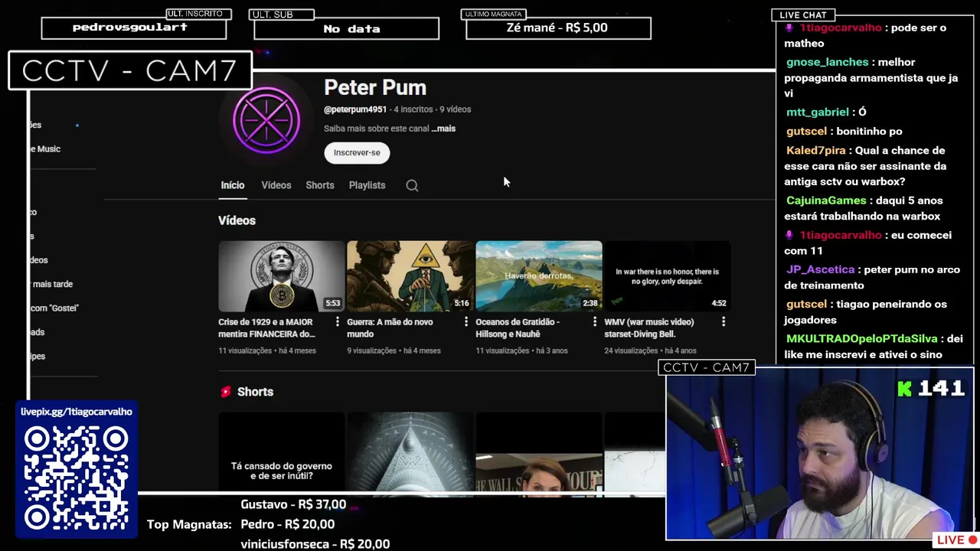Select the 'com Gostei' sidebar entry
The width and height of the screenshot is (980, 551).
[54, 308]
